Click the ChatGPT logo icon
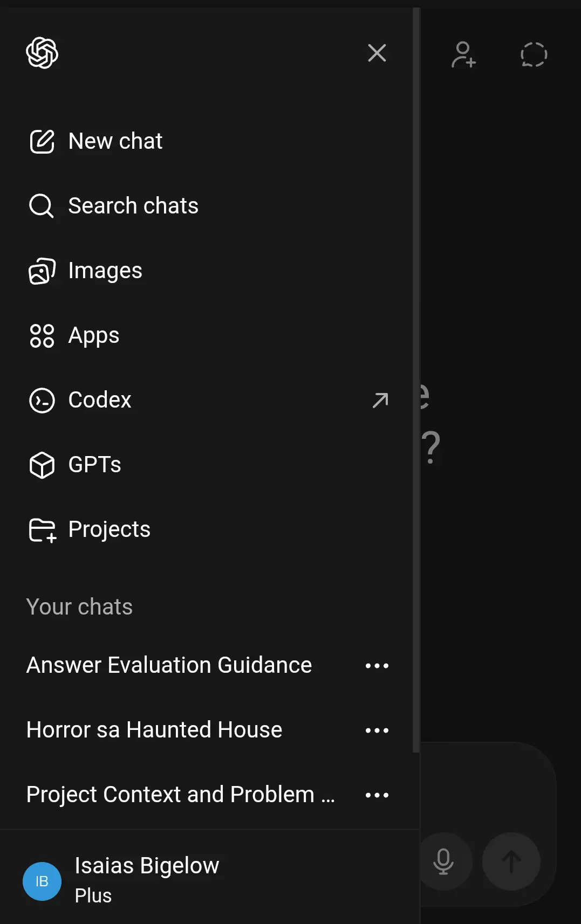 pyautogui.click(x=42, y=53)
